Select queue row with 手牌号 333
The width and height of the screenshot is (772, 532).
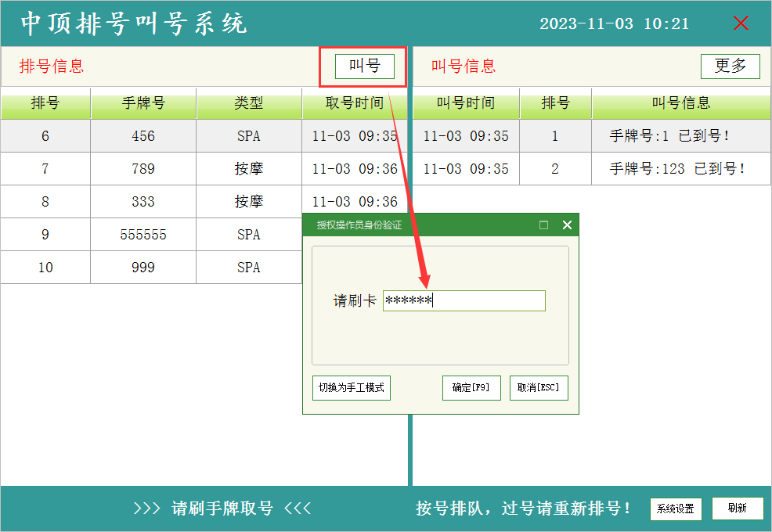(143, 202)
